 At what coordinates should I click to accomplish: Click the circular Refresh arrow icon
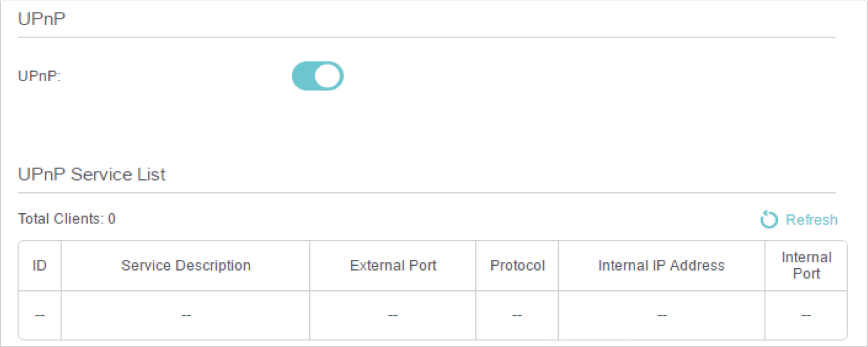click(769, 220)
